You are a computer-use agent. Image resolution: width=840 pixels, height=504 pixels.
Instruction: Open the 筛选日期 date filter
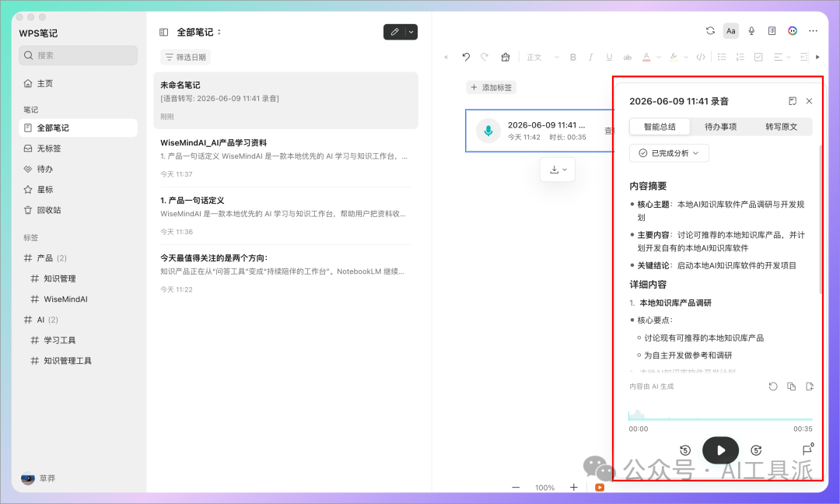tap(185, 57)
